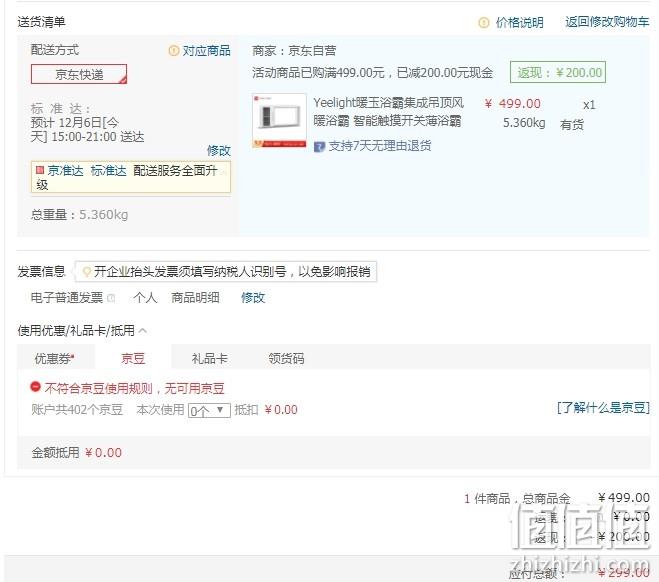Click the red 京豆 warning icon
Image resolution: width=659 pixels, height=582 pixels.
click(35, 387)
